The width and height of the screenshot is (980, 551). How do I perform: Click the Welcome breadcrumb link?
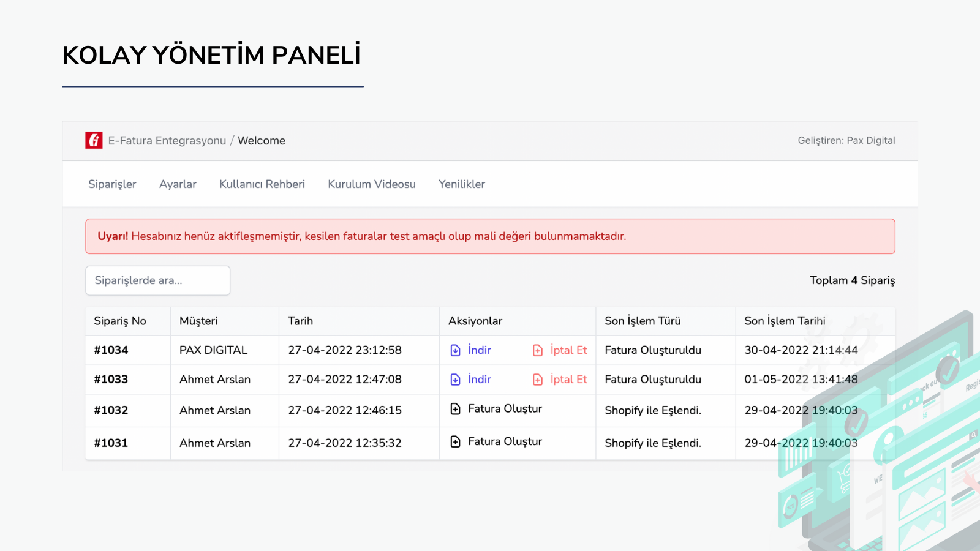coord(262,140)
